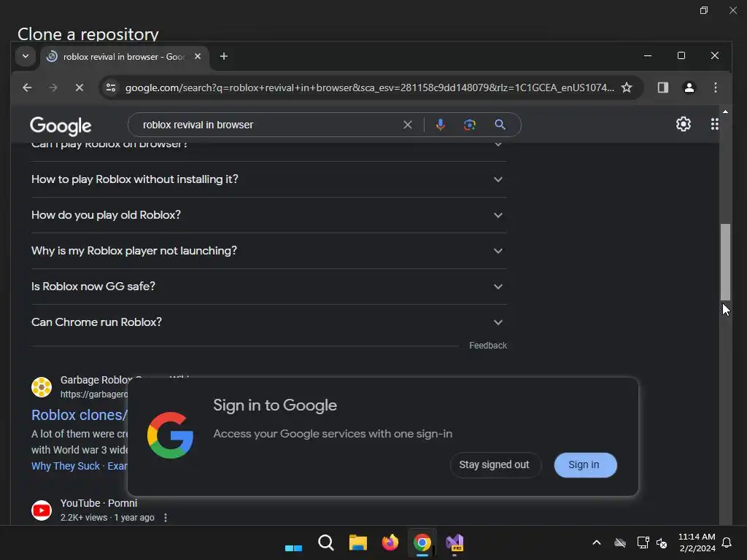Open Chrome profile icon
The height and width of the screenshot is (560, 747).
point(689,87)
